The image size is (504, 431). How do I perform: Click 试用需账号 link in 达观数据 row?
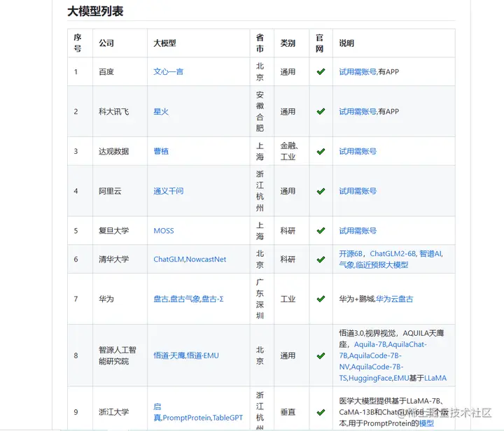(x=358, y=151)
